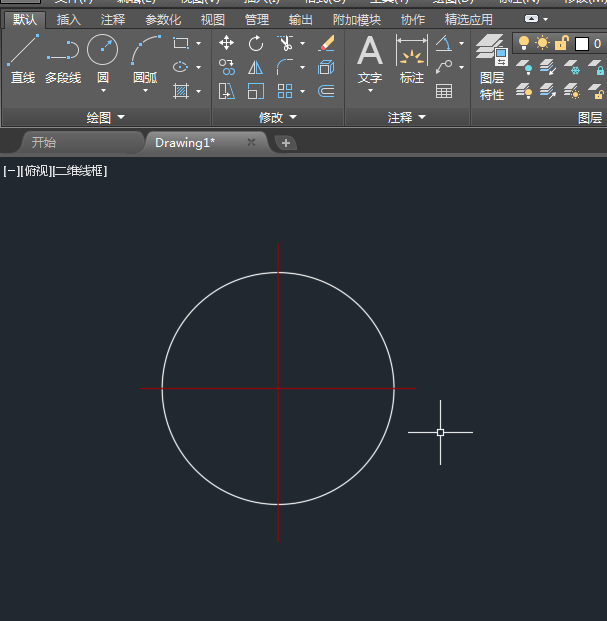Click the white layer color swatch

pos(582,43)
